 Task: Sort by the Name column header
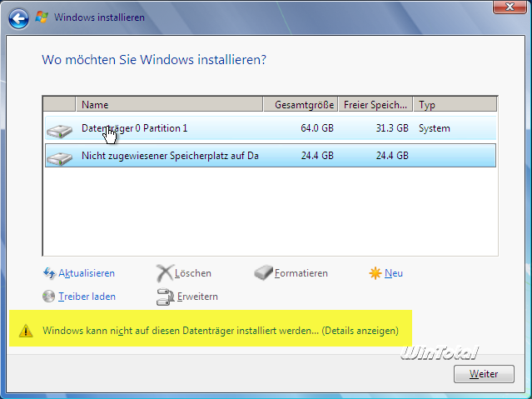169,105
